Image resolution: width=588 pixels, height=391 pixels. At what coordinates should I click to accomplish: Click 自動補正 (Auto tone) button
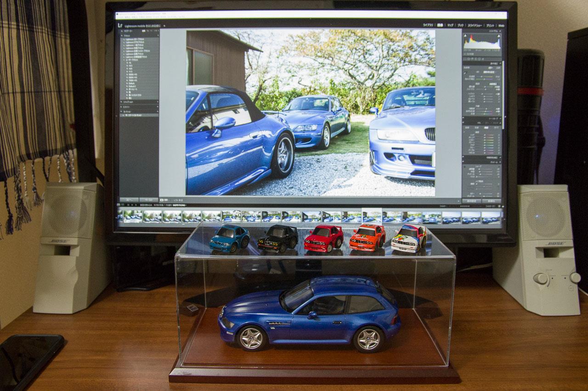(492, 84)
